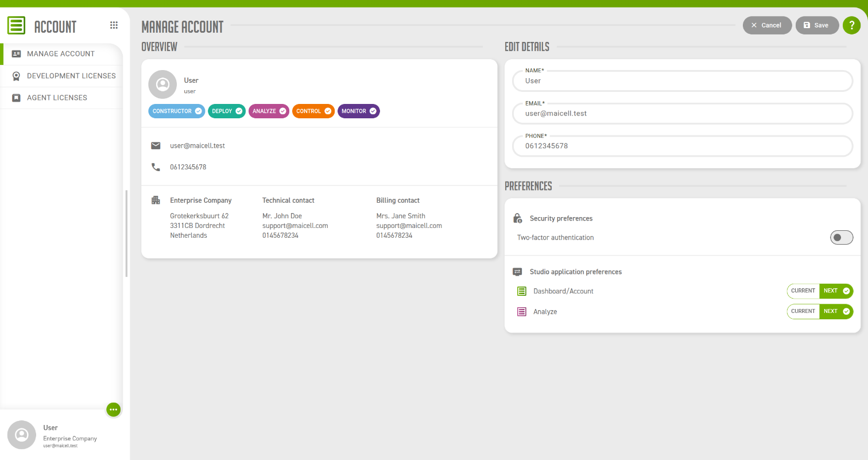This screenshot has height=460, width=868.
Task: Click the Constructor license badge
Action: (x=177, y=111)
